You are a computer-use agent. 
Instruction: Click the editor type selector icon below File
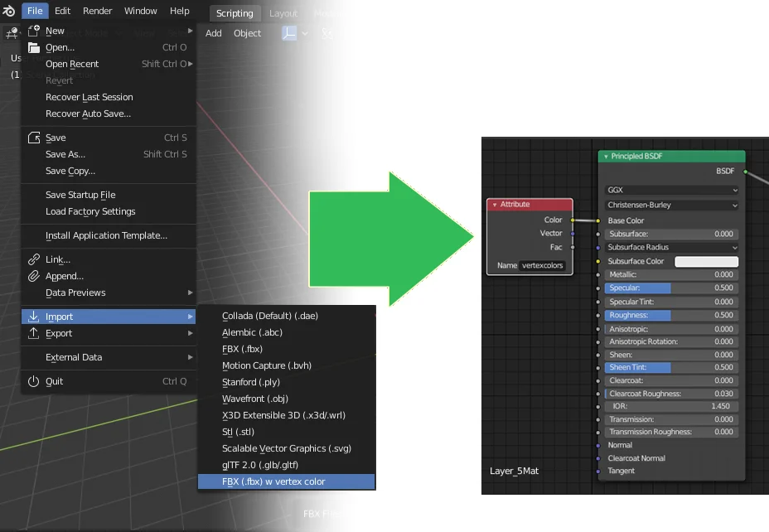point(12,33)
